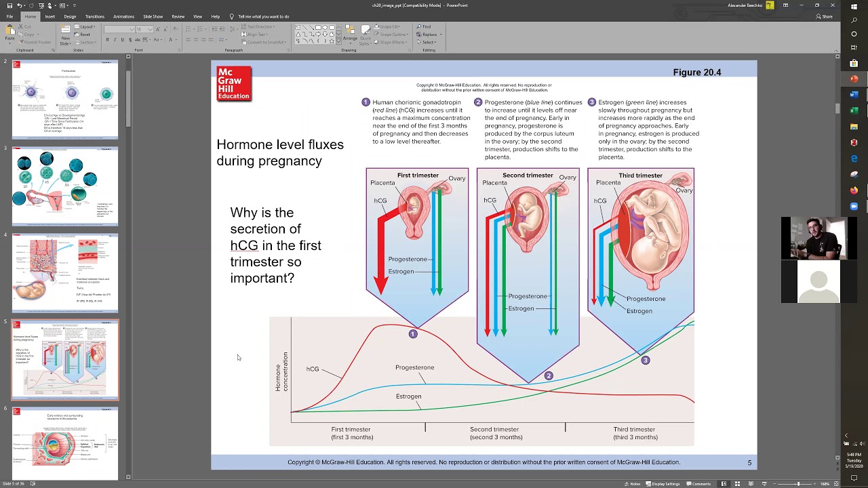Toggle Italic formatting
Viewport: 868px width, 488px height.
[x=115, y=40]
